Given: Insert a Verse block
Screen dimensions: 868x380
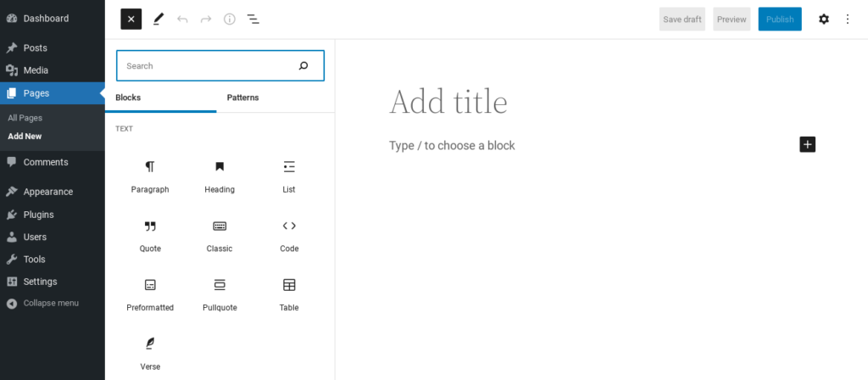Looking at the screenshot, I should tap(150, 354).
